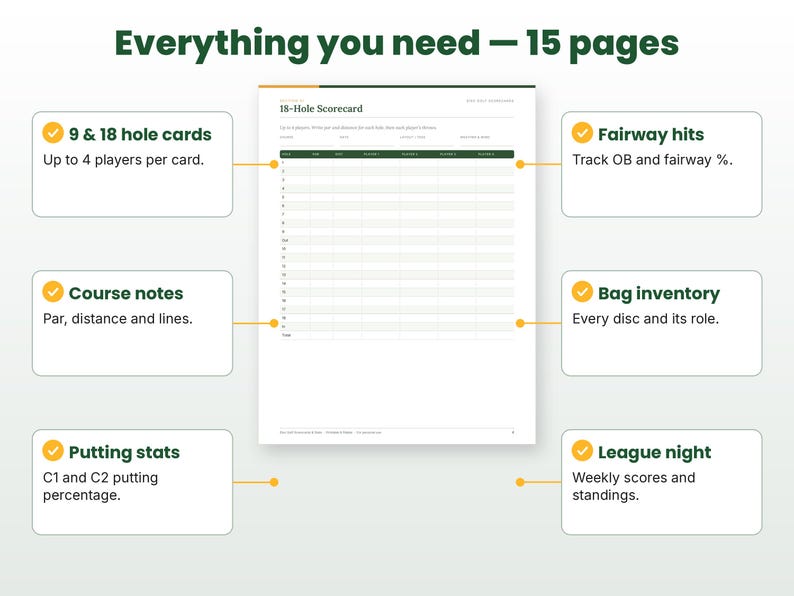Click the checkmark icon beside League night
The height and width of the screenshot is (596, 794).
582,451
